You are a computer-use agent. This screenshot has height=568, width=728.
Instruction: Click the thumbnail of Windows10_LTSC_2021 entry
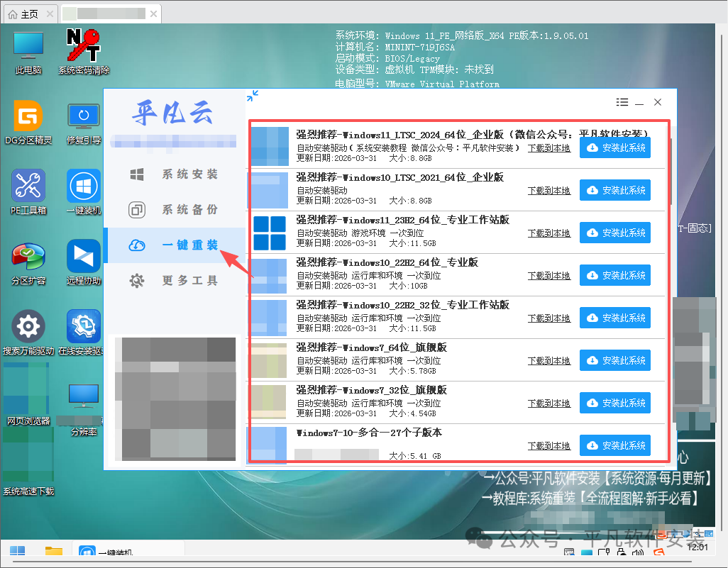coord(269,190)
